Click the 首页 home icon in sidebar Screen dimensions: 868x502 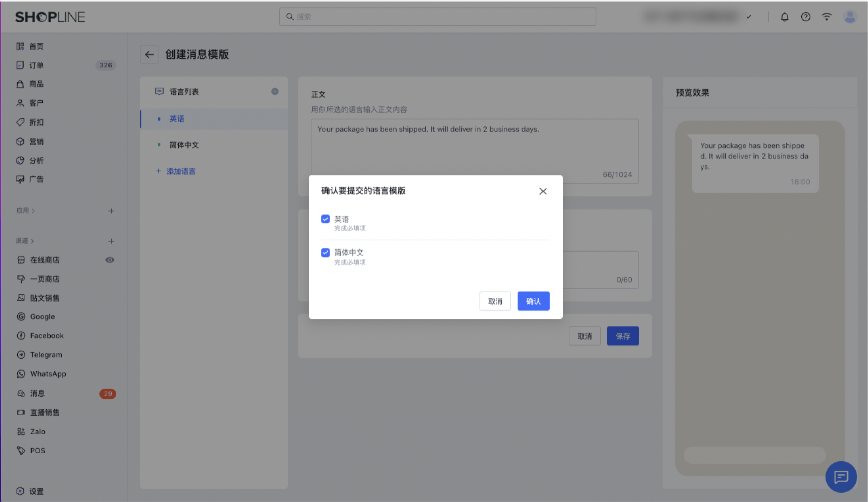[20, 46]
